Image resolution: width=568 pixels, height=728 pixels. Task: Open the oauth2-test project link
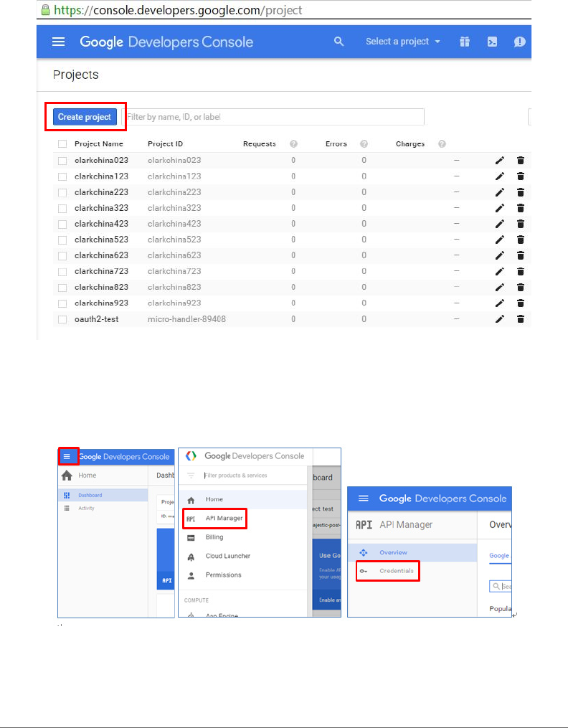(97, 319)
